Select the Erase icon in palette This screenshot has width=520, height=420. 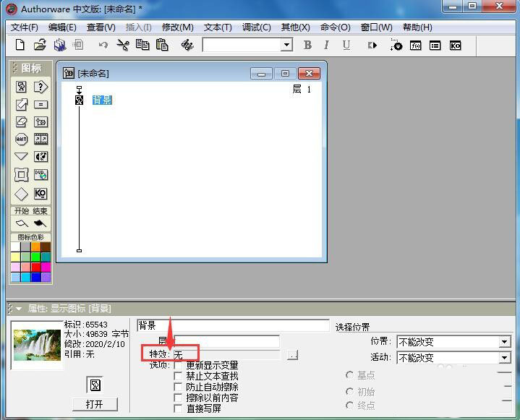pyautogui.click(x=21, y=122)
